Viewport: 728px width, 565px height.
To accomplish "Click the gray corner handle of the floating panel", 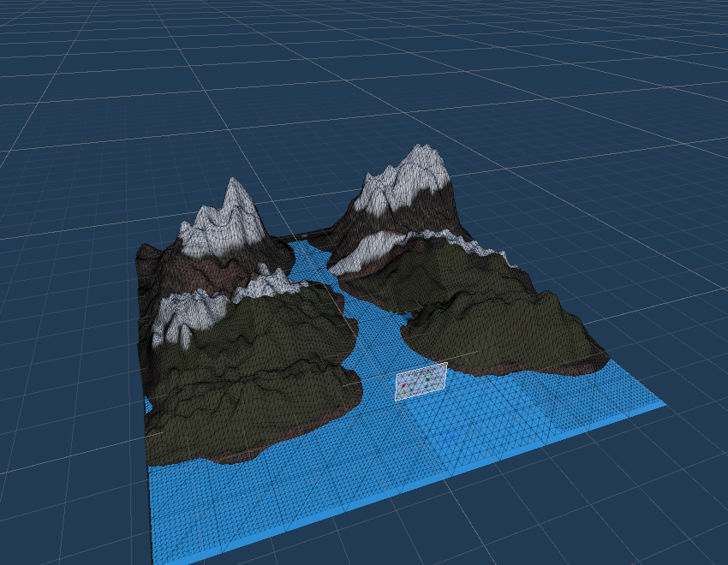I will (445, 366).
